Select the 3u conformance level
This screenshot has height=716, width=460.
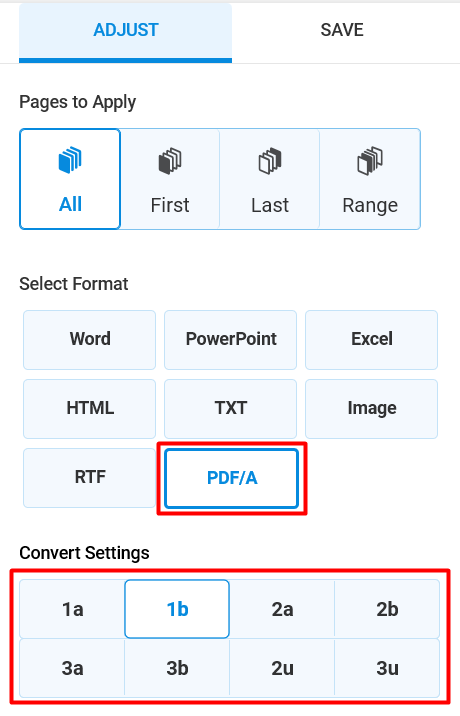point(387,668)
